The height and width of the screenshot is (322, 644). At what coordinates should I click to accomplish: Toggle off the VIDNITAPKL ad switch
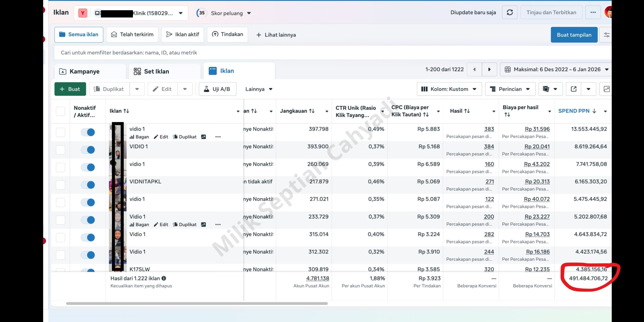88,185
